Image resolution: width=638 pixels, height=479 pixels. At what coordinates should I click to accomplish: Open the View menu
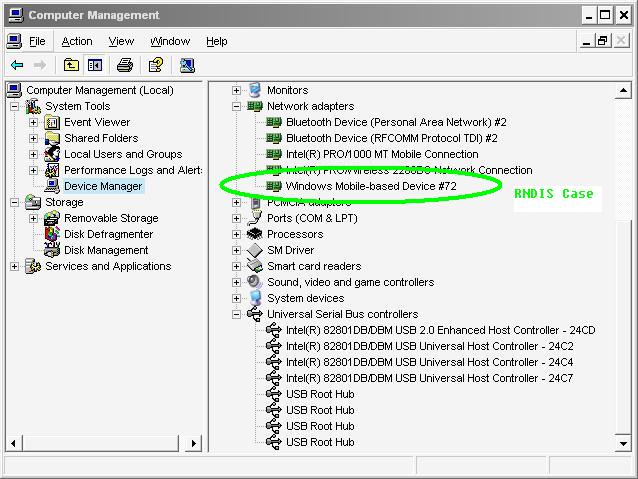(121, 41)
